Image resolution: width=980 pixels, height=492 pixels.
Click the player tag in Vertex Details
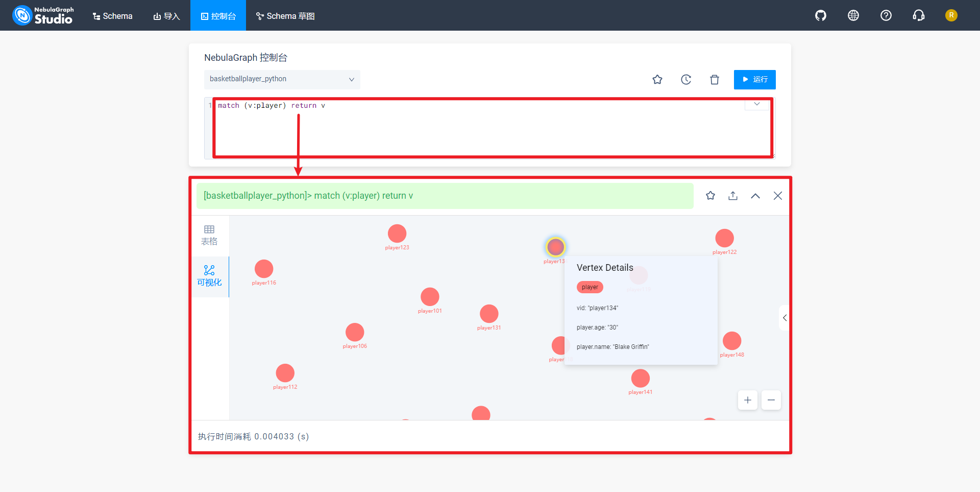(590, 287)
